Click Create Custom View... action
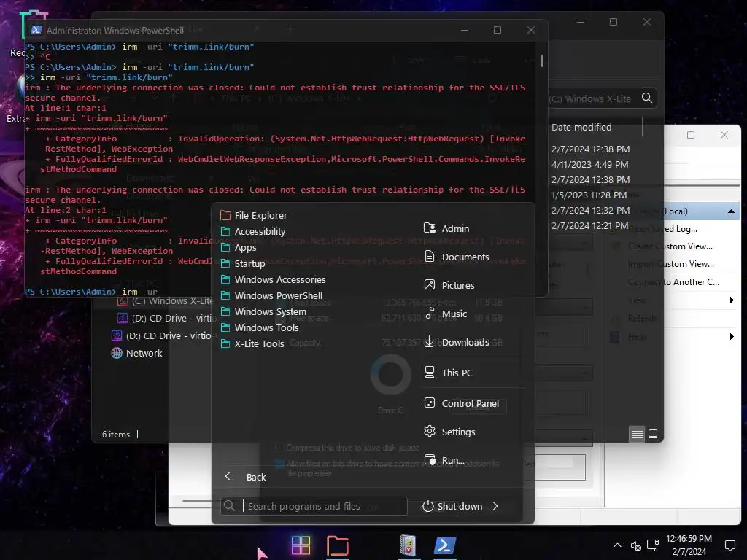 click(x=670, y=246)
